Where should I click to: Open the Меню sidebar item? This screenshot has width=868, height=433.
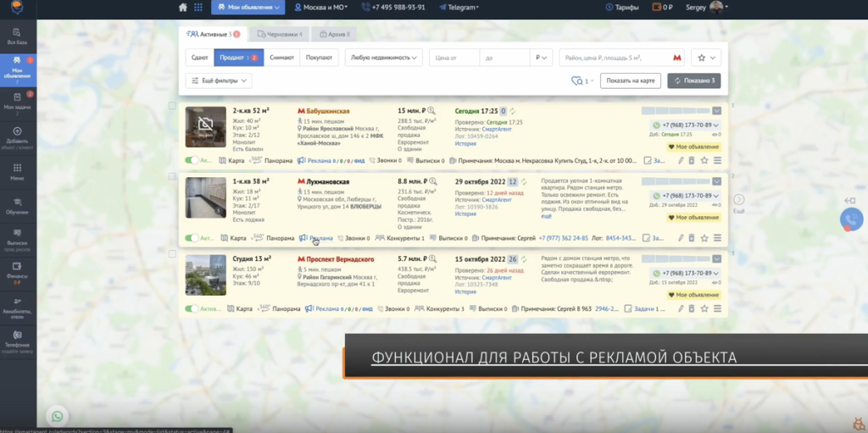(x=17, y=172)
